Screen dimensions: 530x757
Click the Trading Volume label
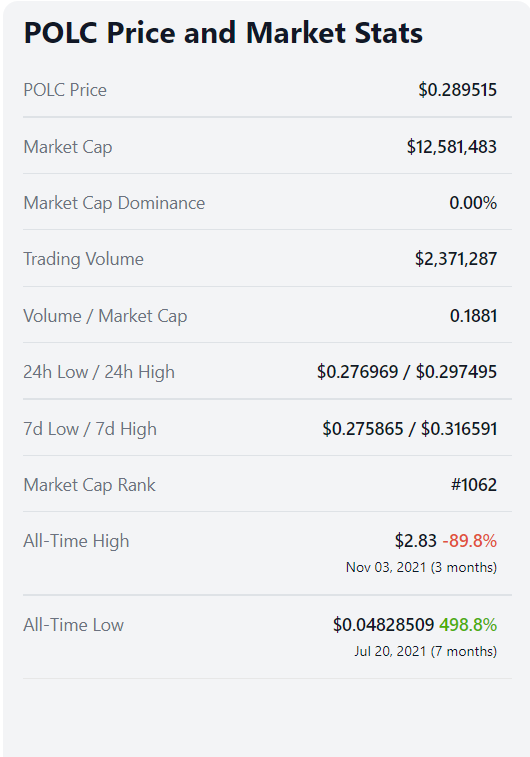84,259
